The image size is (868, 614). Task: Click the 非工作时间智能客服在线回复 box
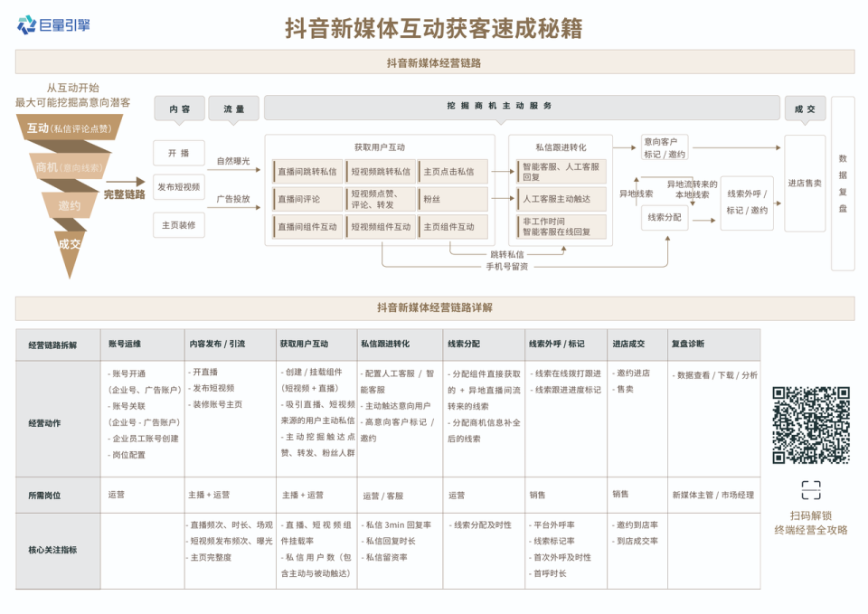561,226
